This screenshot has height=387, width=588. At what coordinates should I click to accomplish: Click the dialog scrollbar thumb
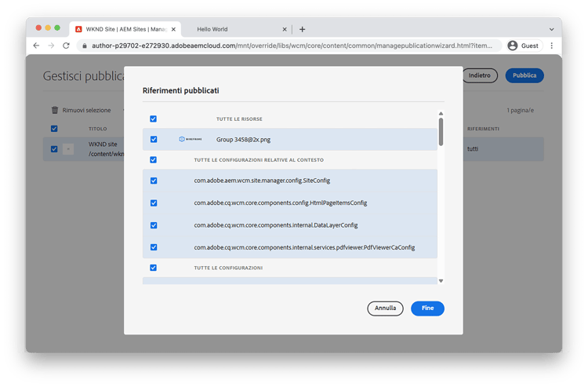[x=441, y=132]
